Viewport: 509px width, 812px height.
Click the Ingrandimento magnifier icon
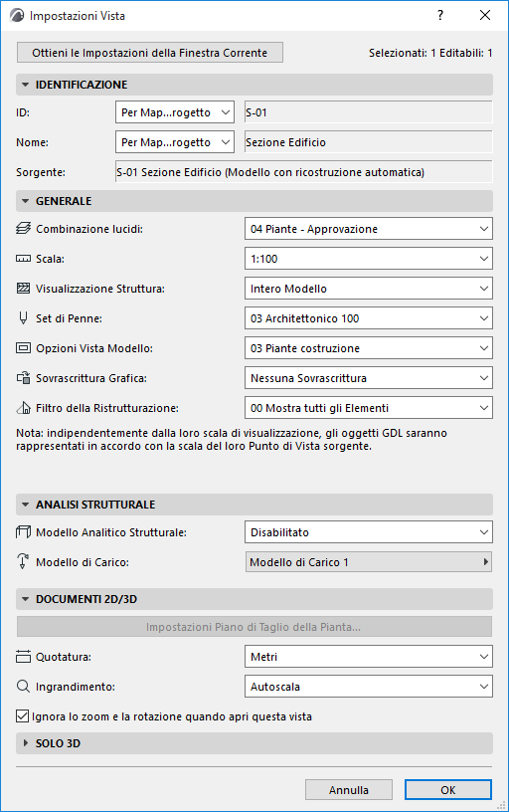[23, 687]
